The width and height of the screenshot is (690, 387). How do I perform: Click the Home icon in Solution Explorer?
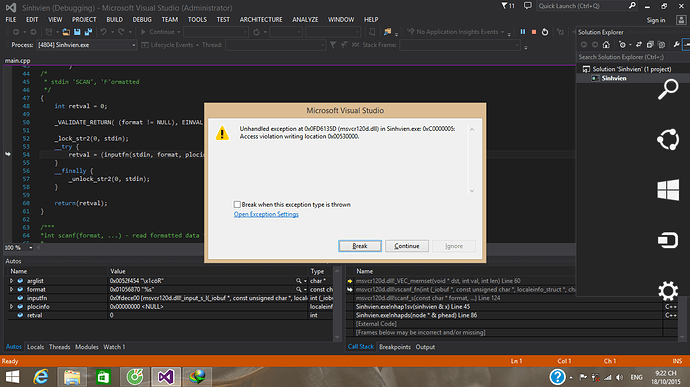[x=606, y=44]
